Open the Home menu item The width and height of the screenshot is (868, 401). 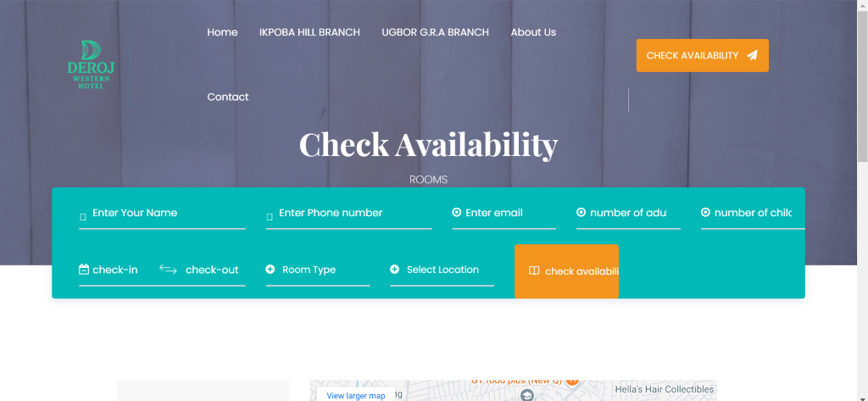[223, 32]
